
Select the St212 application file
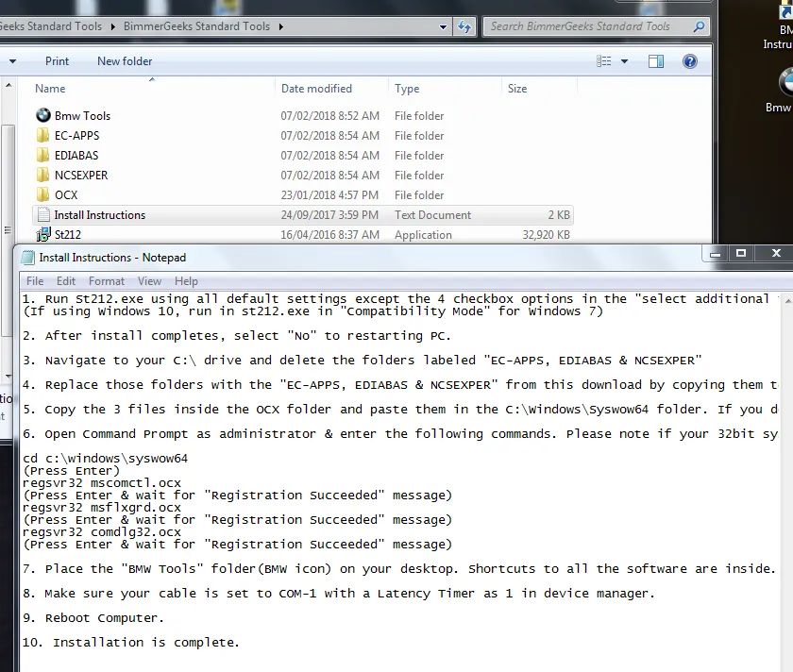coord(67,235)
